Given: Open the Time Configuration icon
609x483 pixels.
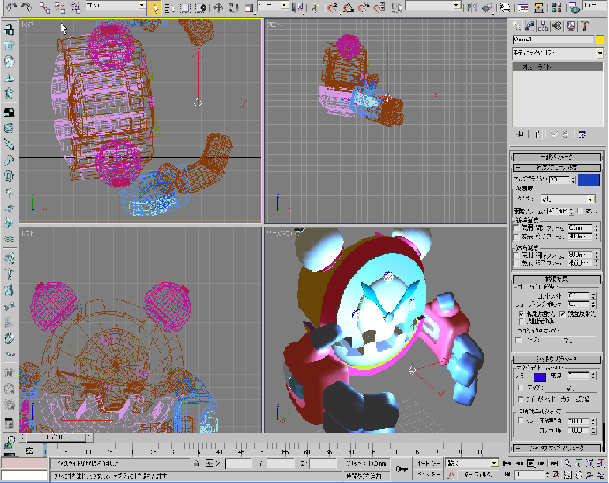Looking at the screenshot, I should 557,474.
